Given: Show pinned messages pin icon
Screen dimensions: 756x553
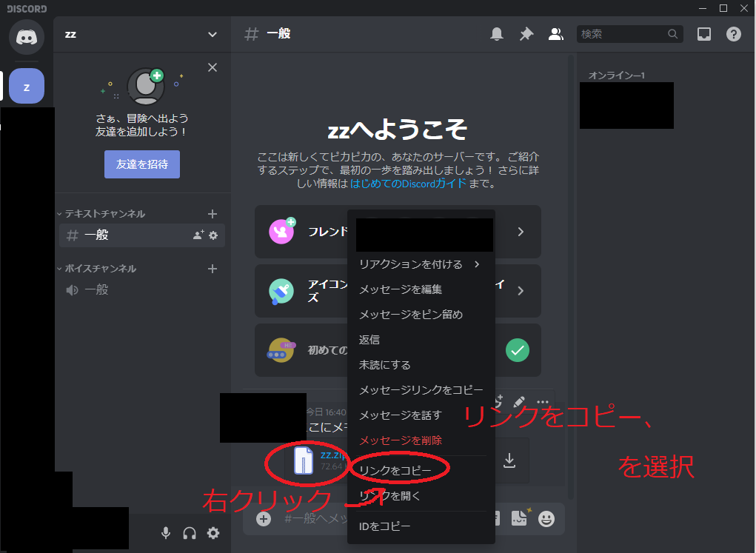Looking at the screenshot, I should point(526,34).
